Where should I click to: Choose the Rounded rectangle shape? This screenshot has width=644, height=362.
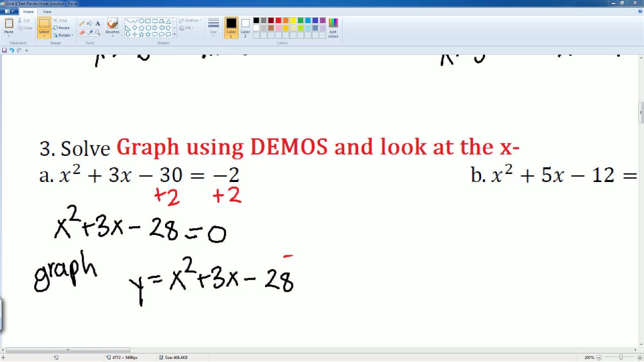[x=155, y=21]
